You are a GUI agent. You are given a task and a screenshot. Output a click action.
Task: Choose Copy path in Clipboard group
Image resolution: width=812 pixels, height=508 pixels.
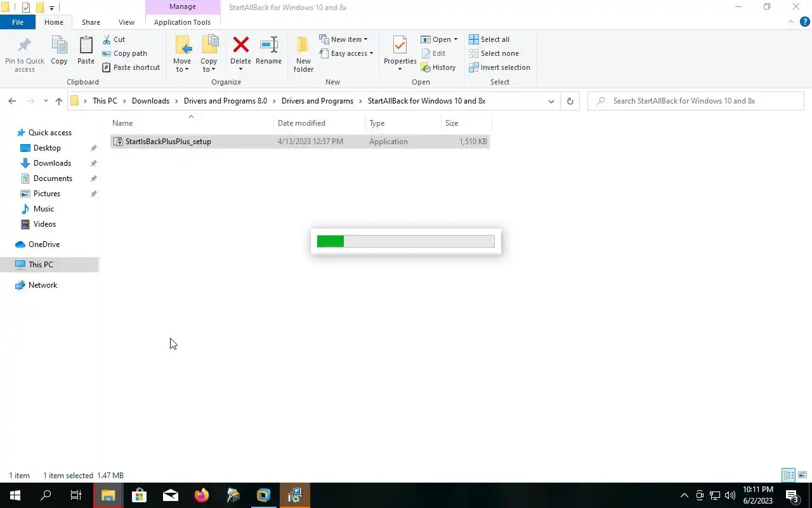point(124,53)
